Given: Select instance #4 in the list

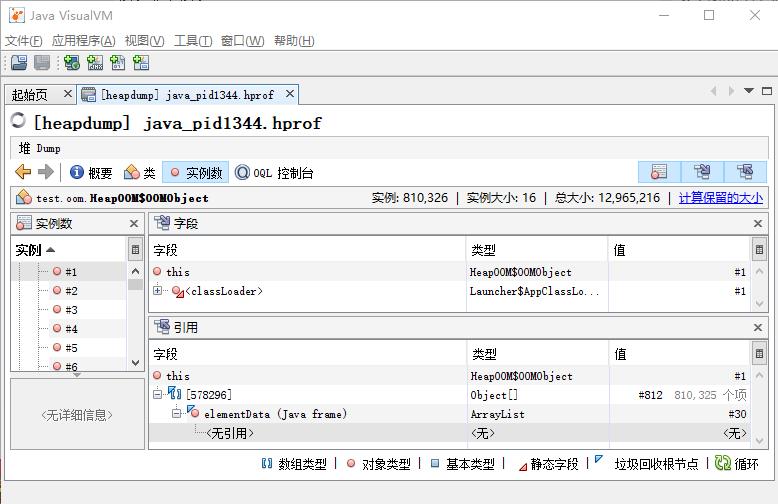Looking at the screenshot, I should point(71,328).
